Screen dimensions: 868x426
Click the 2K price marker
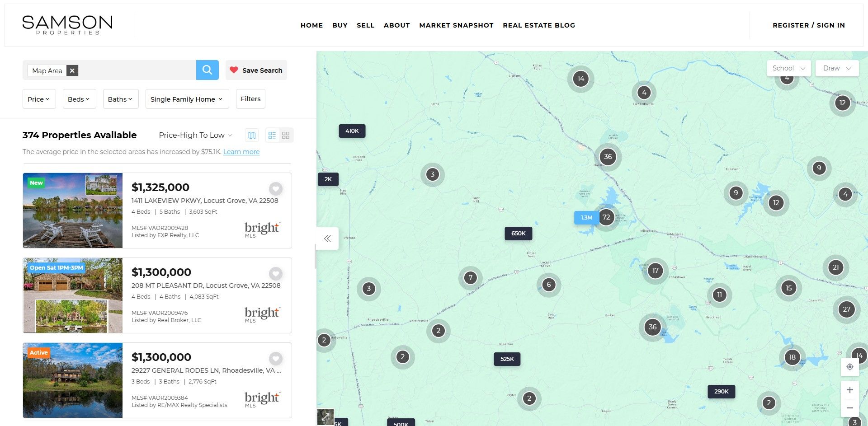point(328,179)
